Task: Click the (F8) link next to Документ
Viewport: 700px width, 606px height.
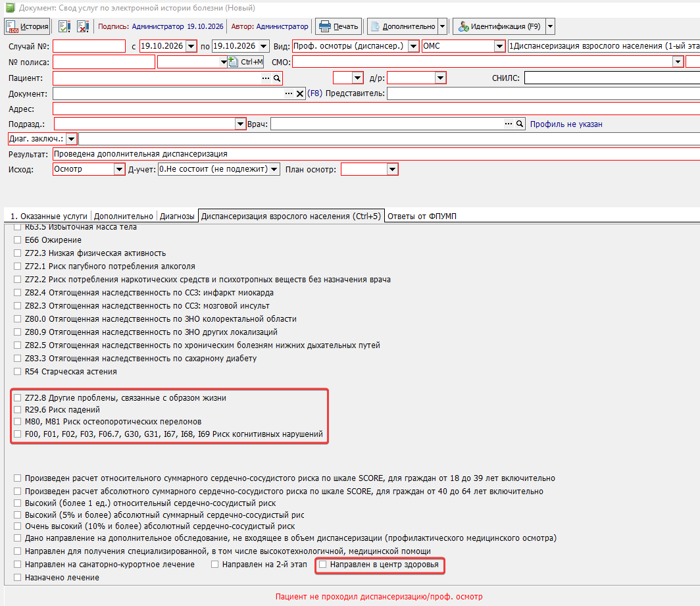Action: coord(314,93)
